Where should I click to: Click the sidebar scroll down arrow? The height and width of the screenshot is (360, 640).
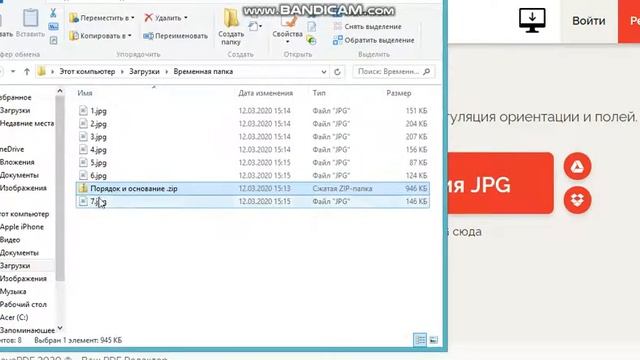60,328
